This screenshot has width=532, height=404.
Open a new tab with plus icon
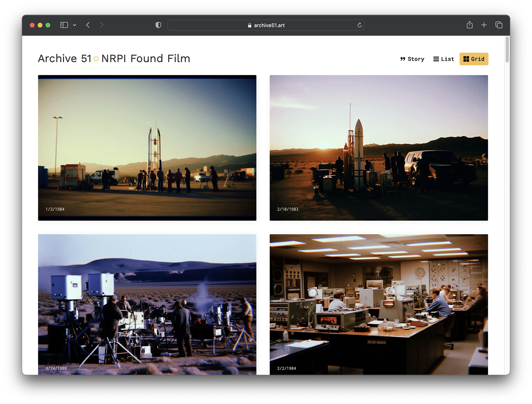484,25
